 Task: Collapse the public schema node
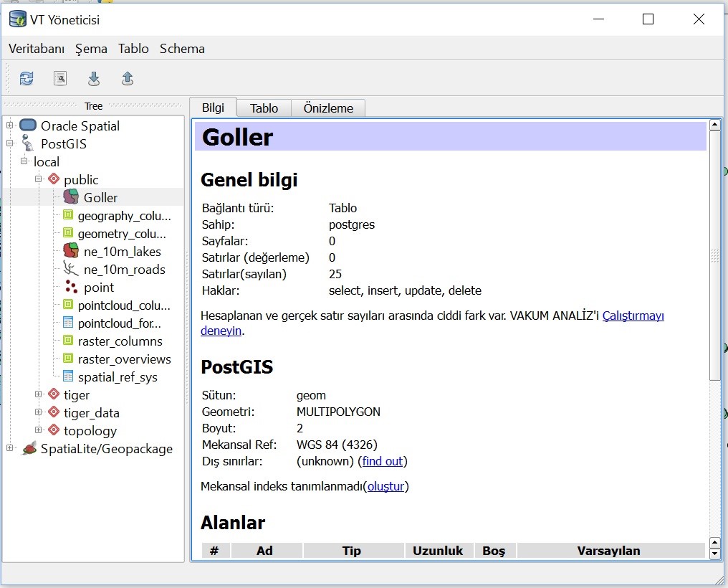[x=39, y=179]
